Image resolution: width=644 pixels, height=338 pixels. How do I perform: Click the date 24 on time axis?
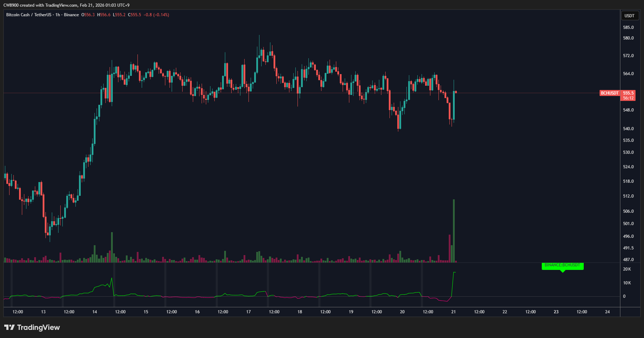point(607,312)
